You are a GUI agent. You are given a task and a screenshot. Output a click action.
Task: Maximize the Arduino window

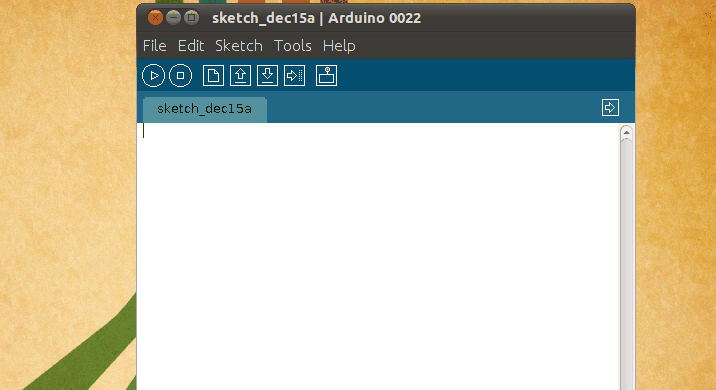pyautogui.click(x=191, y=18)
